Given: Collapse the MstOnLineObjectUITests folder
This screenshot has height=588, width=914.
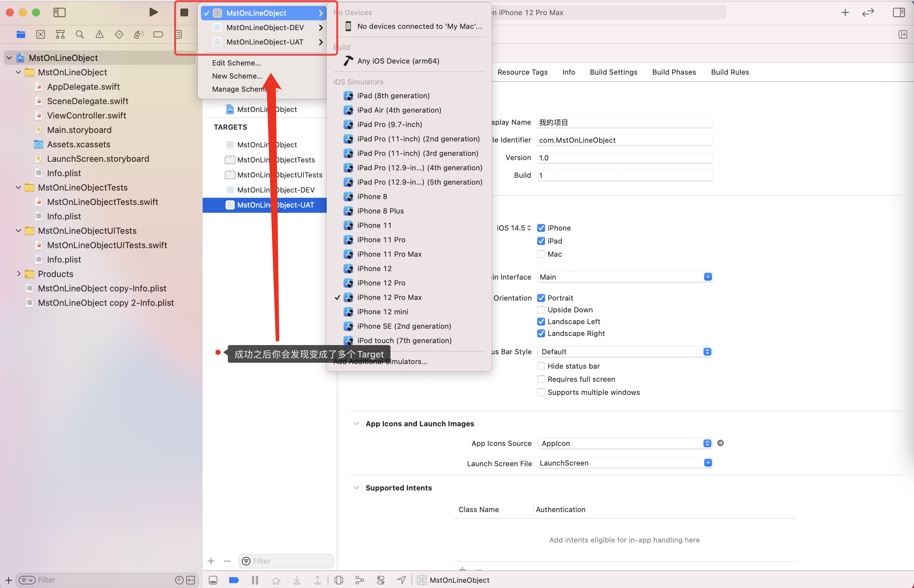Looking at the screenshot, I should tap(18, 230).
